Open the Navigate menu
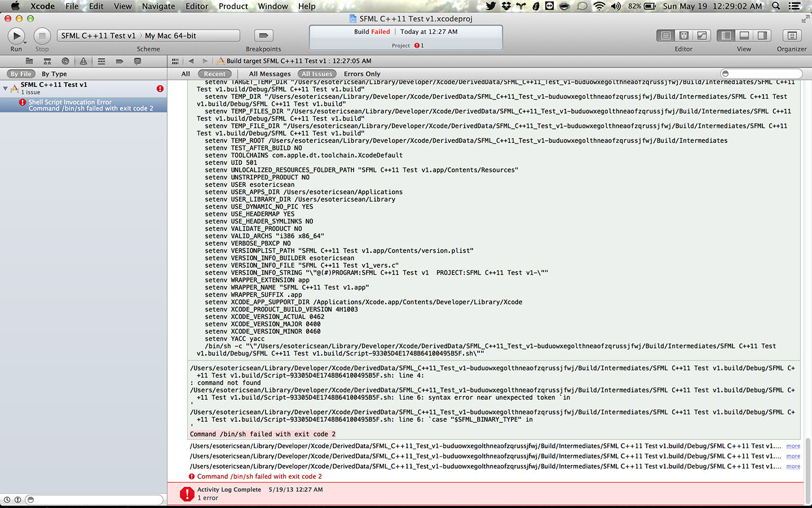 pos(158,6)
